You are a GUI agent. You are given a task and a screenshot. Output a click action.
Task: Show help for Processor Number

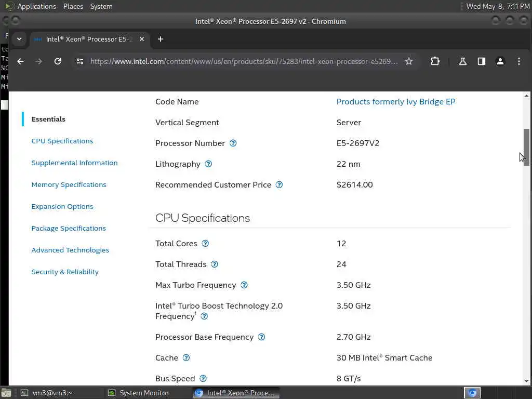pyautogui.click(x=233, y=143)
